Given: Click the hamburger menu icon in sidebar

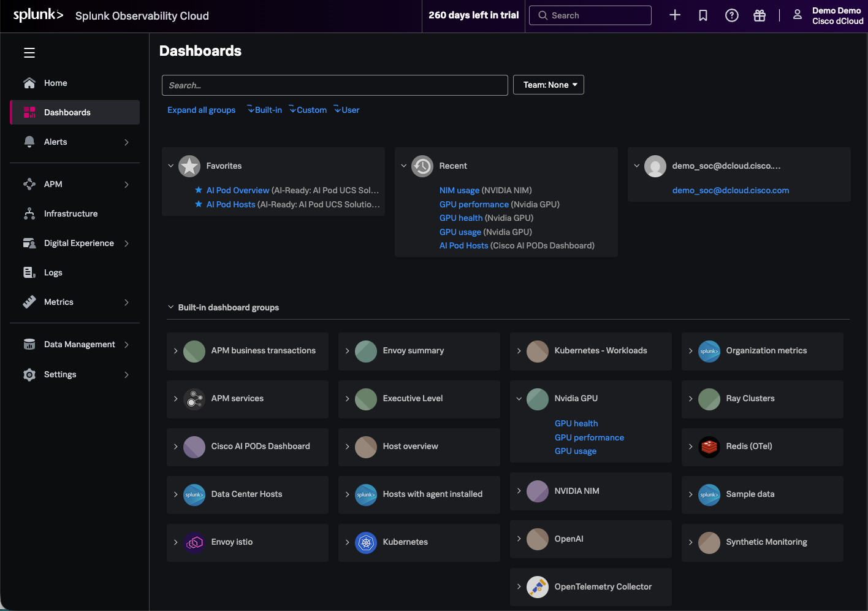Looking at the screenshot, I should [x=29, y=53].
